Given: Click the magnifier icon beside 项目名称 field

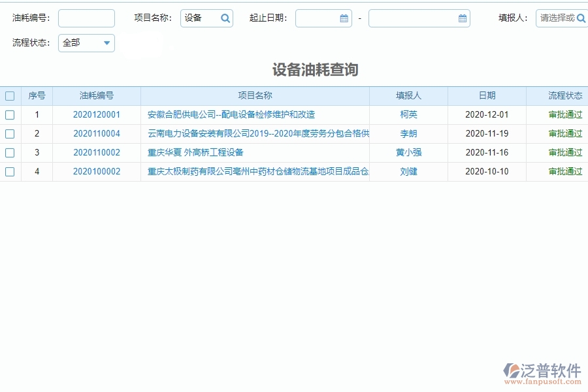Looking at the screenshot, I should pyautogui.click(x=225, y=18).
